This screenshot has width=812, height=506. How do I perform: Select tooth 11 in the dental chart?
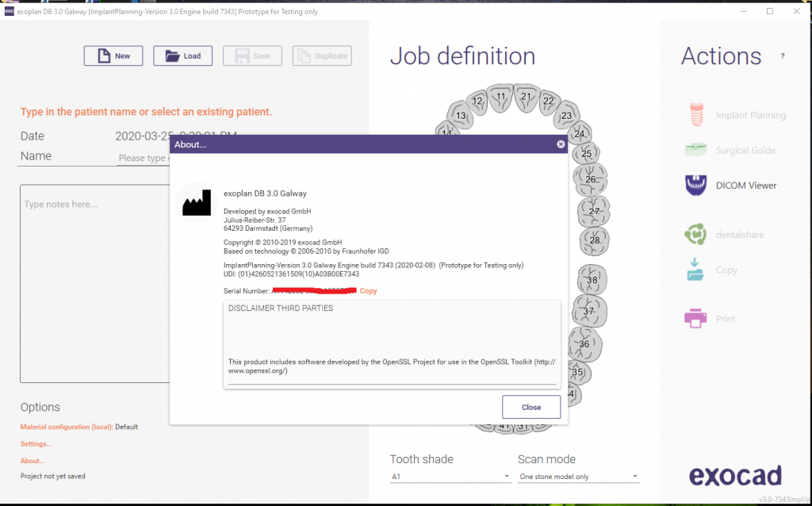(500, 97)
